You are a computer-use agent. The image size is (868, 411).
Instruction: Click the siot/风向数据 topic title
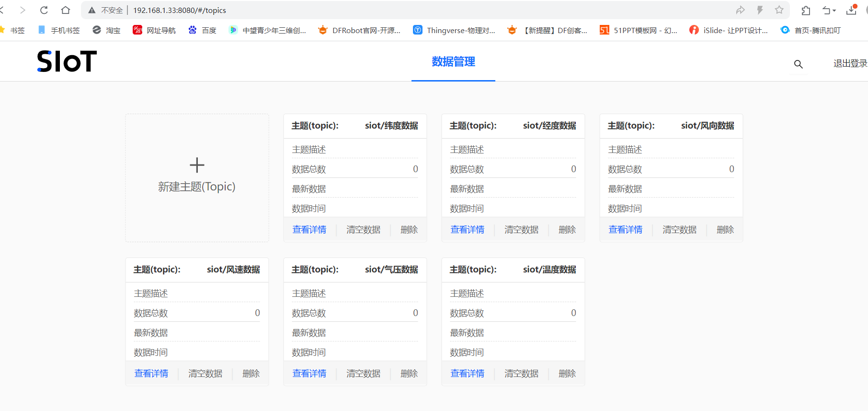coord(708,126)
